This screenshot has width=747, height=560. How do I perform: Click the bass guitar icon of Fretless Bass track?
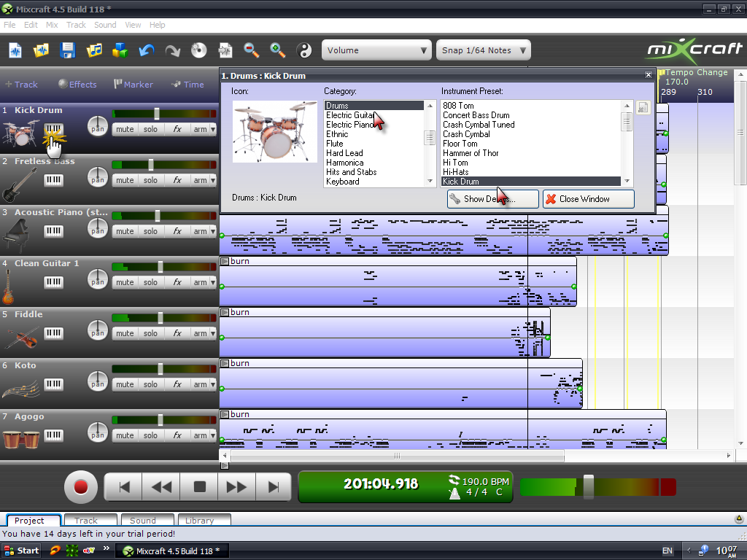[19, 184]
